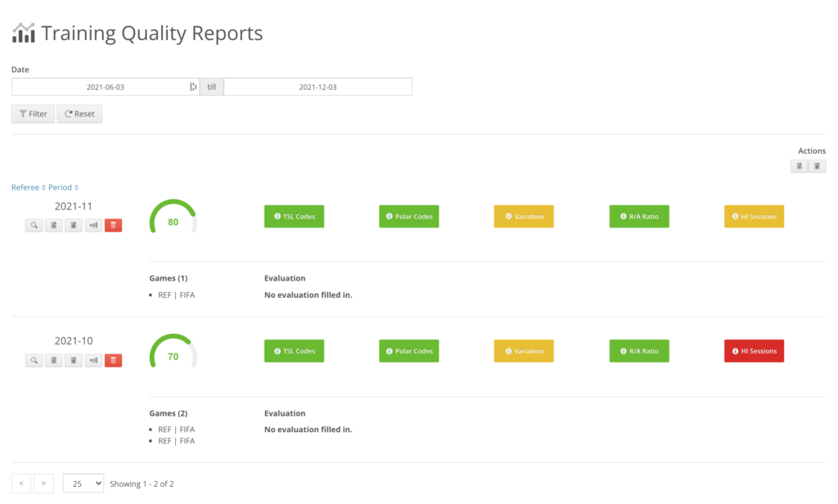Click the 2021-11 period heading
The width and height of the screenshot is (838, 504).
point(73,206)
